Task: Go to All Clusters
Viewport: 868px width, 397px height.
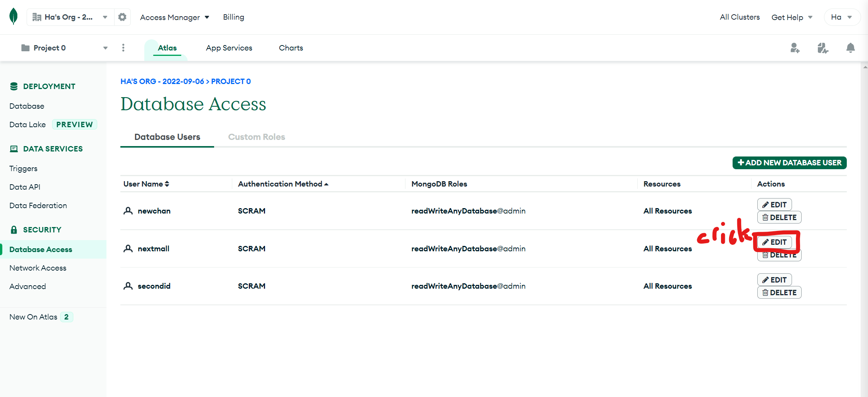Action: (740, 17)
